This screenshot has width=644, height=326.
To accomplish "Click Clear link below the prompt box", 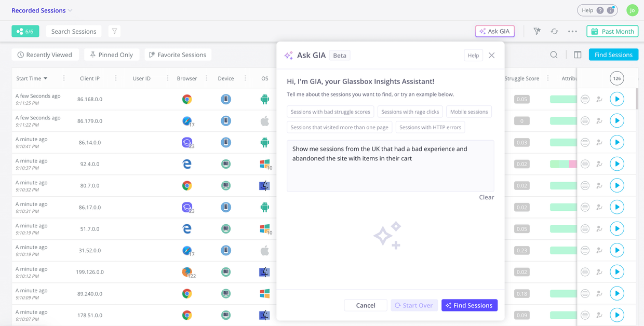I will coord(486,197).
